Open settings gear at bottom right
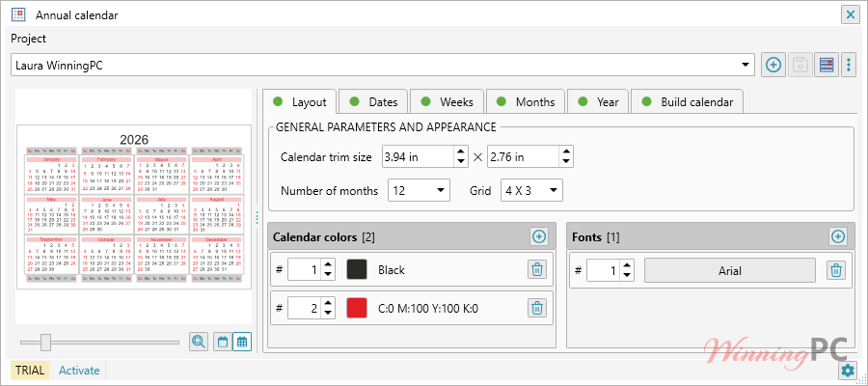The width and height of the screenshot is (868, 386). click(x=847, y=371)
